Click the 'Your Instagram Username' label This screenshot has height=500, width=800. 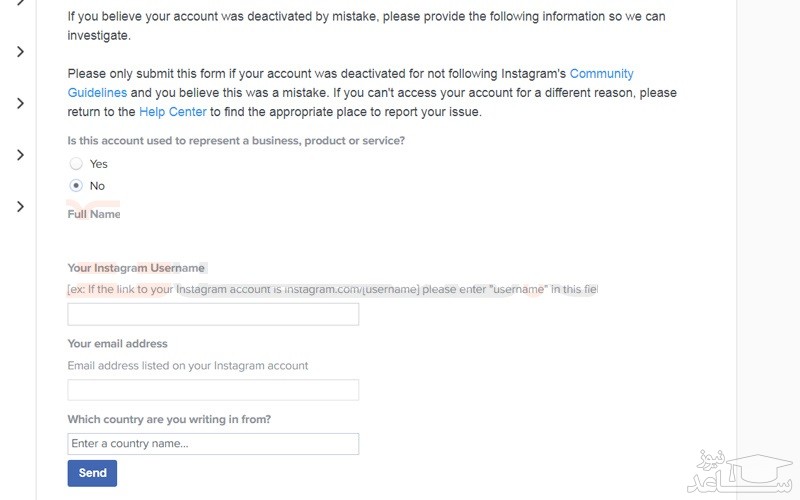tap(136, 268)
